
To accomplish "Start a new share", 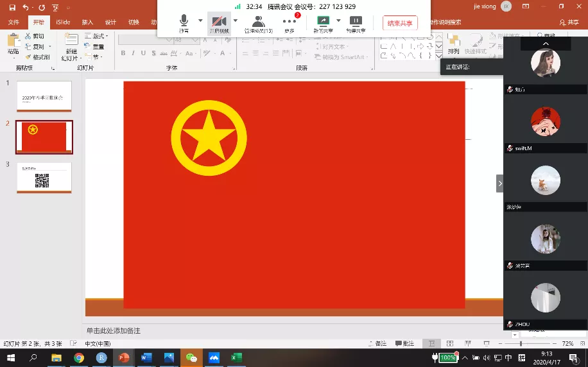I will pyautogui.click(x=323, y=23).
